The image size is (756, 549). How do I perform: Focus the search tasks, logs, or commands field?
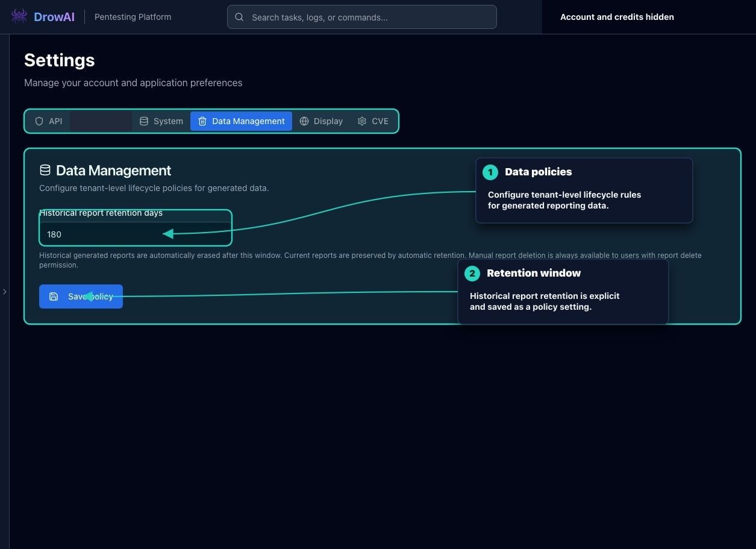pos(362,17)
